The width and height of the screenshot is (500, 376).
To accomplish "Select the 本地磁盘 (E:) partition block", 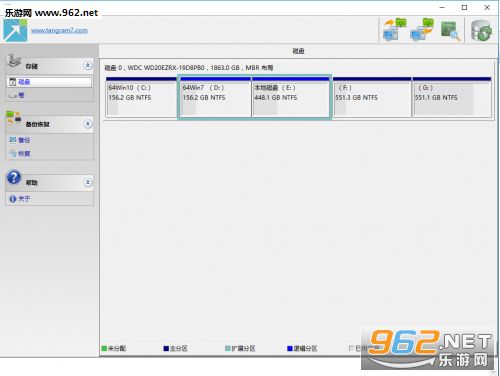I will click(x=290, y=97).
